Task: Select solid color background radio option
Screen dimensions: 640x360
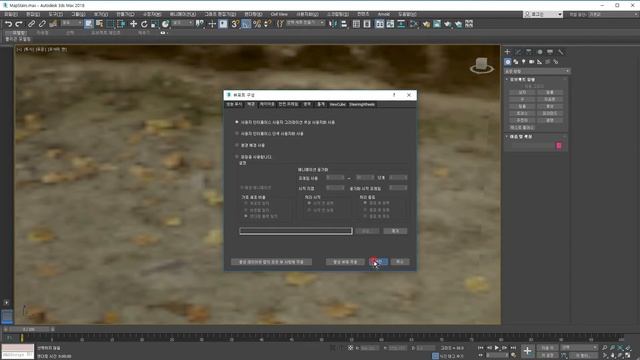Action: [x=237, y=133]
